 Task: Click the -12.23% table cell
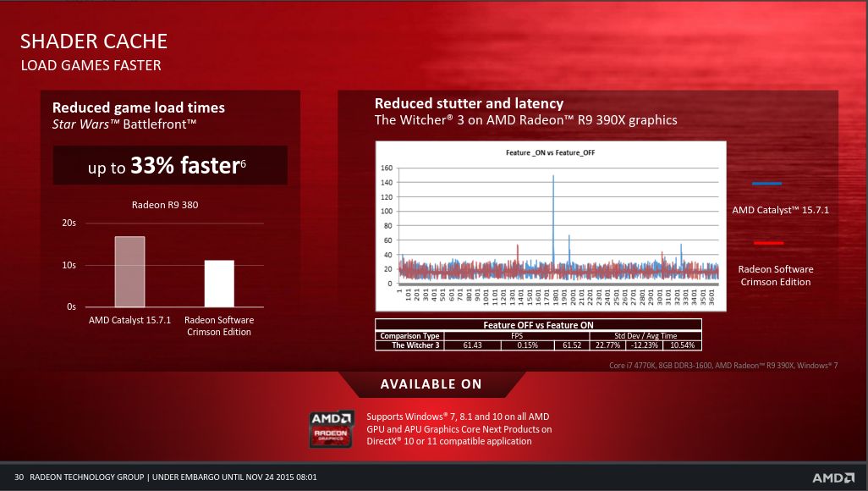click(645, 345)
